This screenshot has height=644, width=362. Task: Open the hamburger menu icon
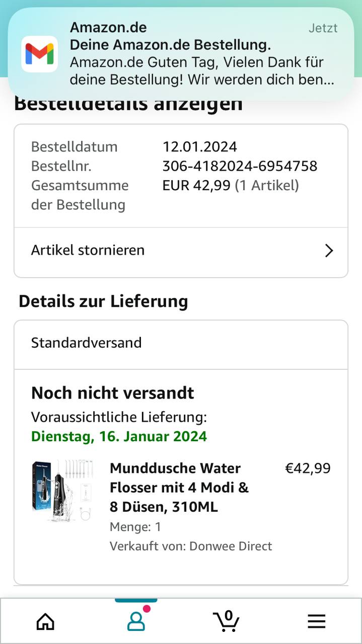point(316,621)
